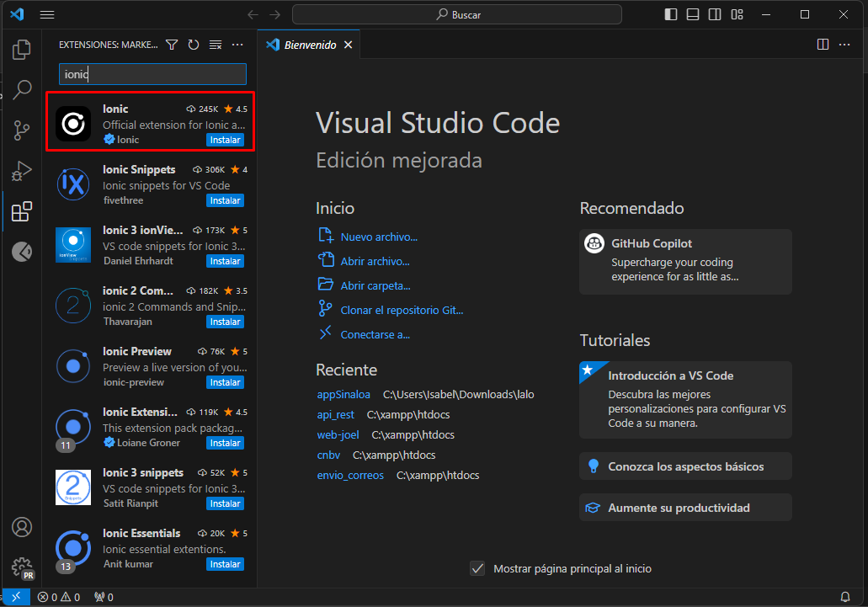Open the Explorer view in activity bar
Screen dimensions: 868x607
(22, 50)
